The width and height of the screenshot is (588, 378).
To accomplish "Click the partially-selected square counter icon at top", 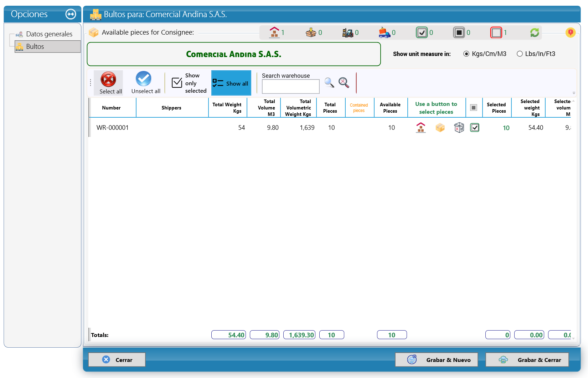I will [459, 32].
